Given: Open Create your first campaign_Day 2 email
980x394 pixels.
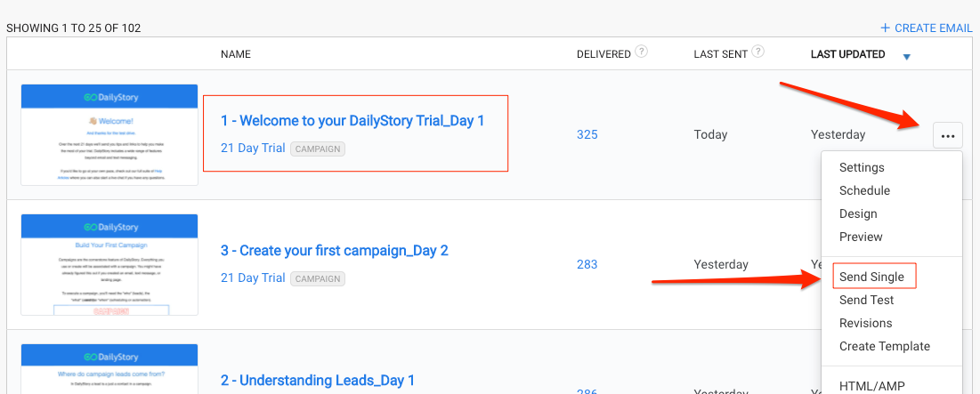Looking at the screenshot, I should click(335, 251).
